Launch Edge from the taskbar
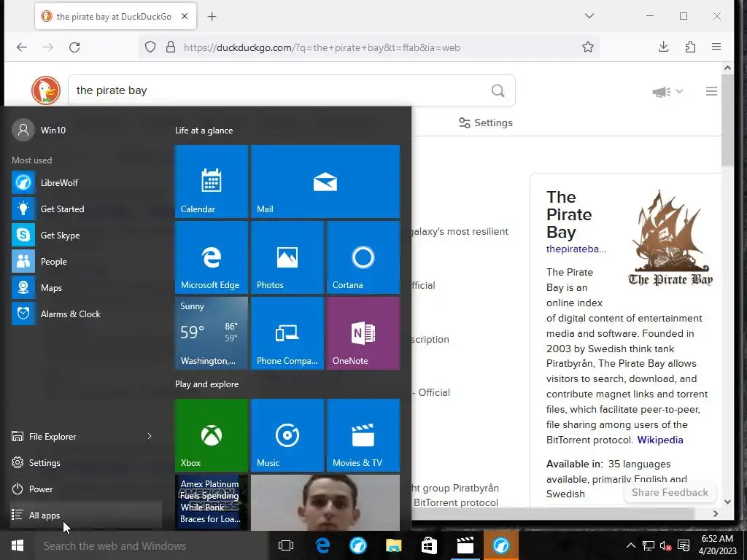This screenshot has width=747, height=560. (x=322, y=545)
